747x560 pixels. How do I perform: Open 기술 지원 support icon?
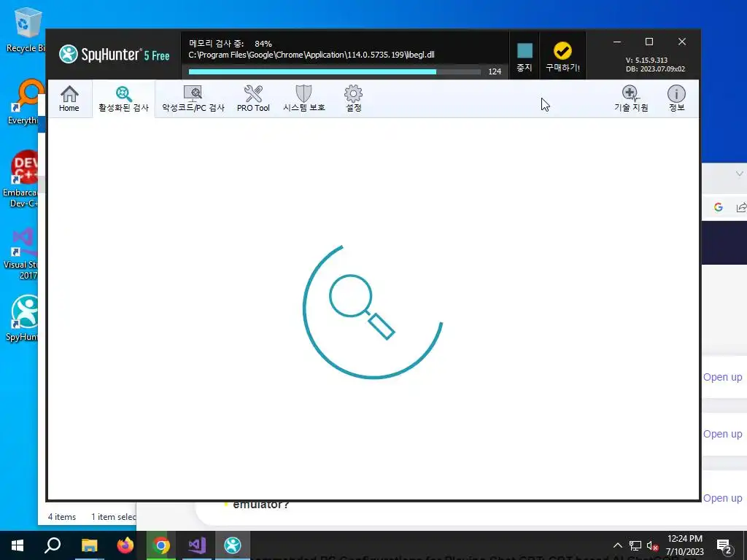(631, 99)
